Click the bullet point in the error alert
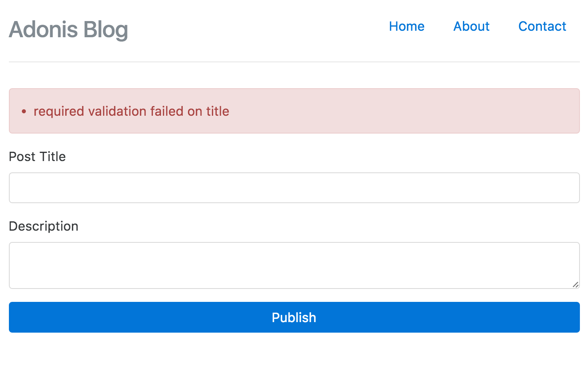Image resolution: width=588 pixels, height=365 pixels. click(x=24, y=112)
